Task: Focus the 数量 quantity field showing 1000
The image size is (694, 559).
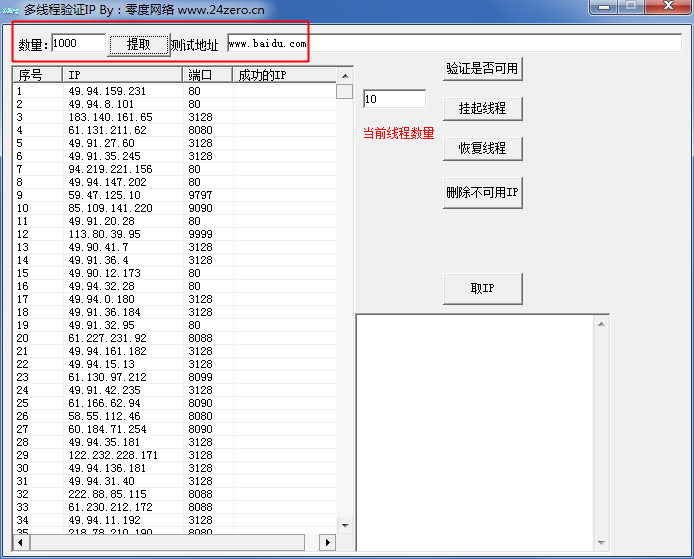Action: (78, 43)
